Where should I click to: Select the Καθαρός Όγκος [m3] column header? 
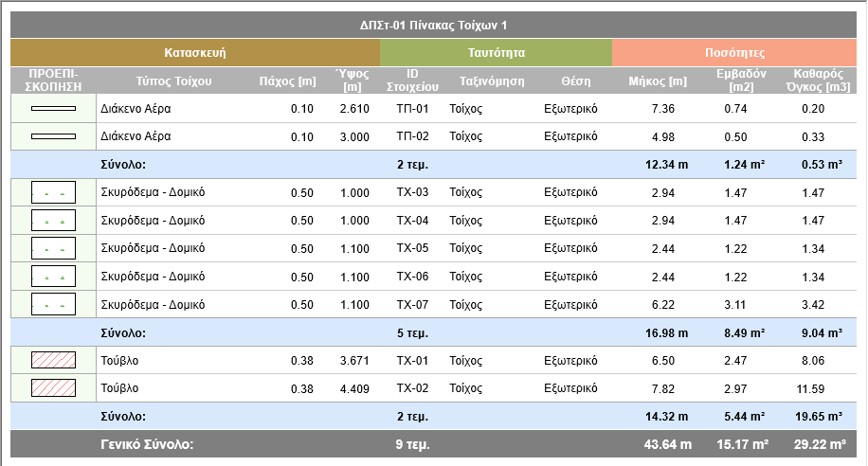(820, 81)
